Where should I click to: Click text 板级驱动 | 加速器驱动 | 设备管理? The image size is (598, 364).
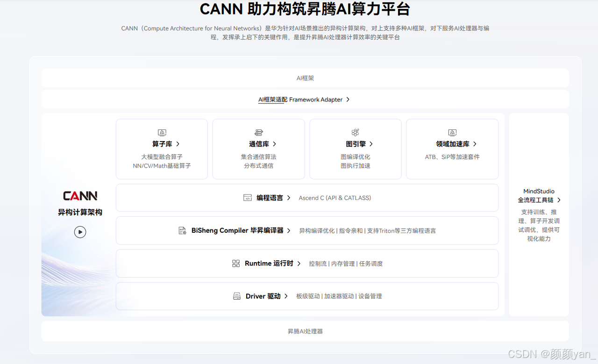coord(339,296)
